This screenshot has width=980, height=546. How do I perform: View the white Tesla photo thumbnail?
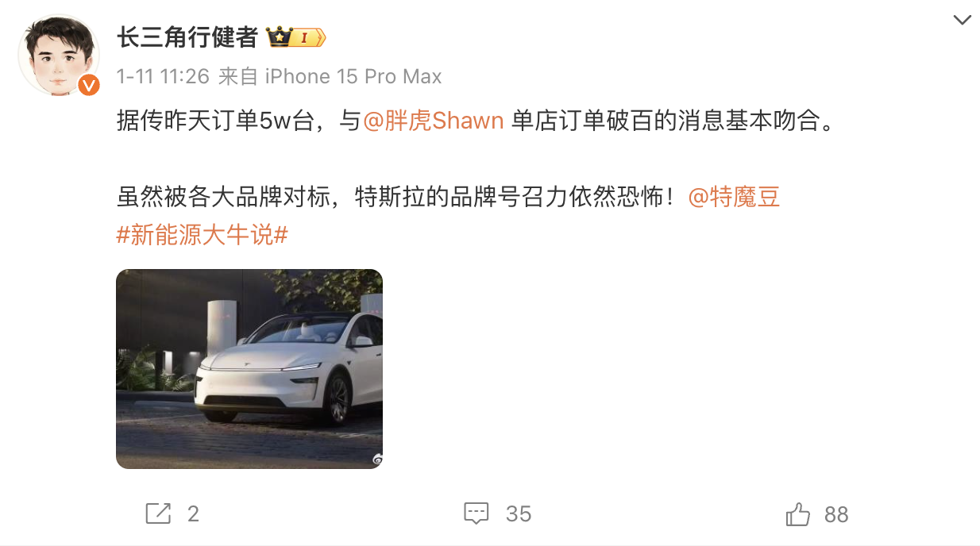coord(249,369)
